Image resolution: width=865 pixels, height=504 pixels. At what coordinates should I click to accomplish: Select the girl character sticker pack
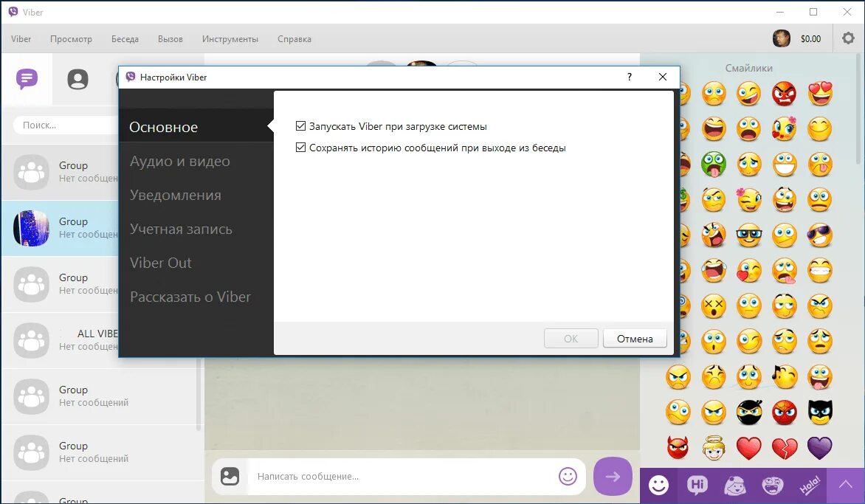coord(735,486)
